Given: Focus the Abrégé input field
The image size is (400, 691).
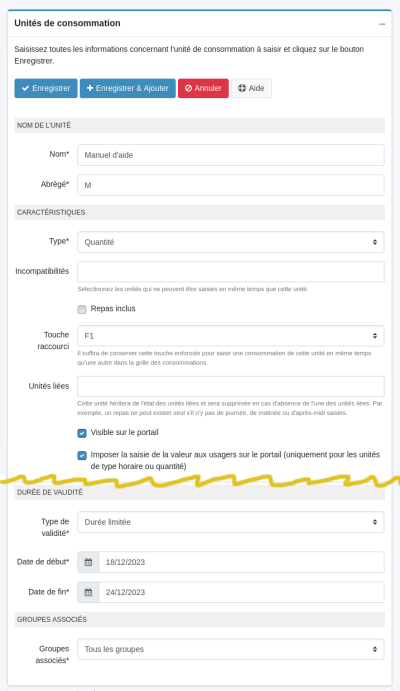Looking at the screenshot, I should (231, 185).
